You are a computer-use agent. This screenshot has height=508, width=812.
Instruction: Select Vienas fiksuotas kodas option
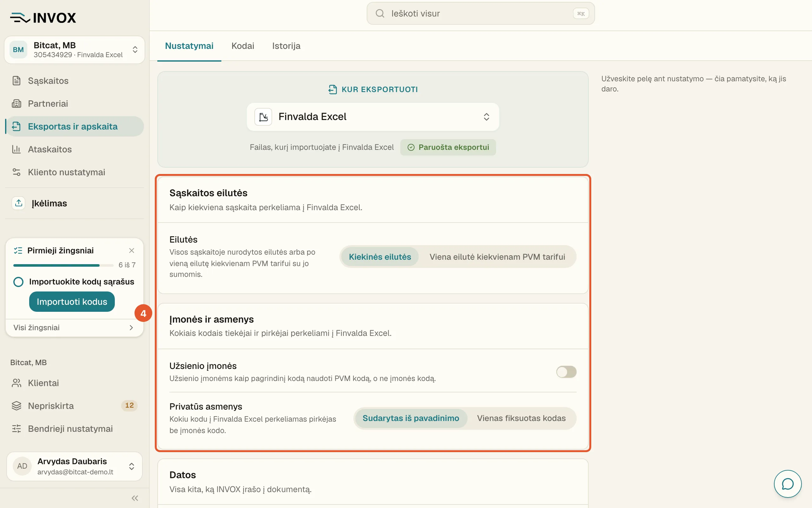521,418
